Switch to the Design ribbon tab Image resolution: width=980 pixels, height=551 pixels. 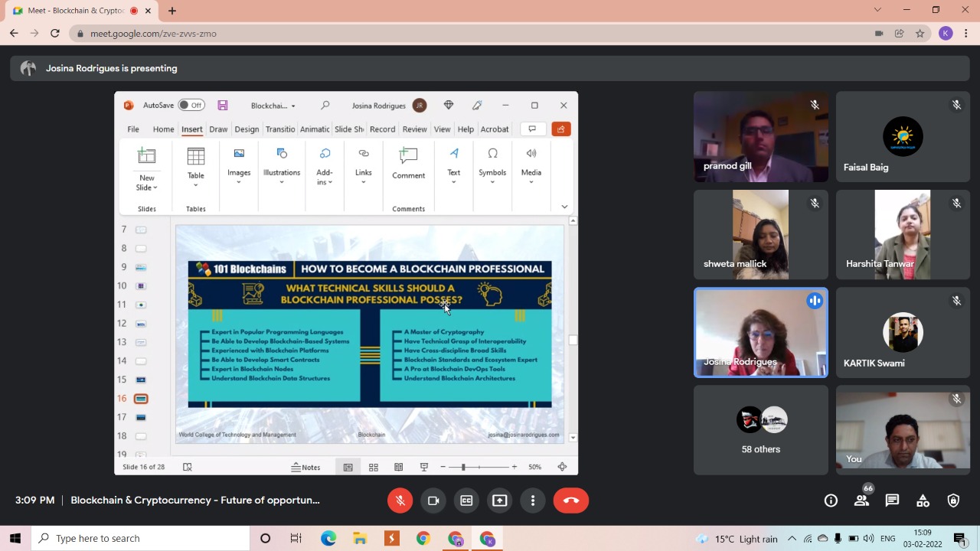247,129
